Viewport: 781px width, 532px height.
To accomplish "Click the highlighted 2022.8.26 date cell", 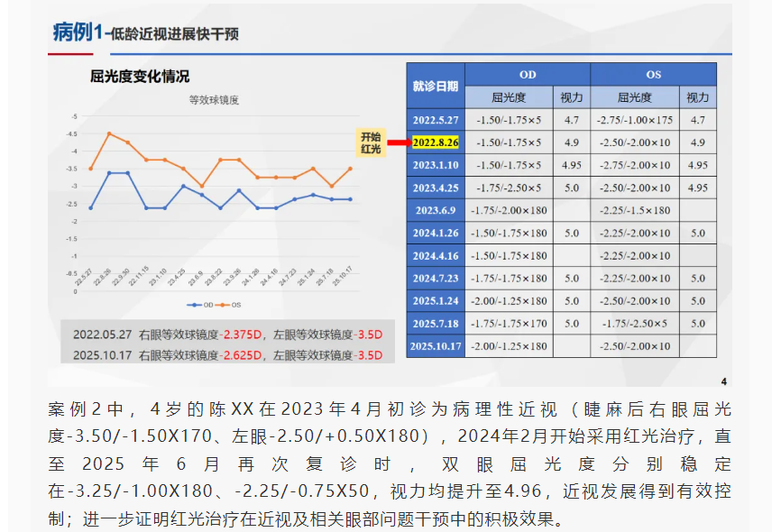I will click(x=436, y=142).
